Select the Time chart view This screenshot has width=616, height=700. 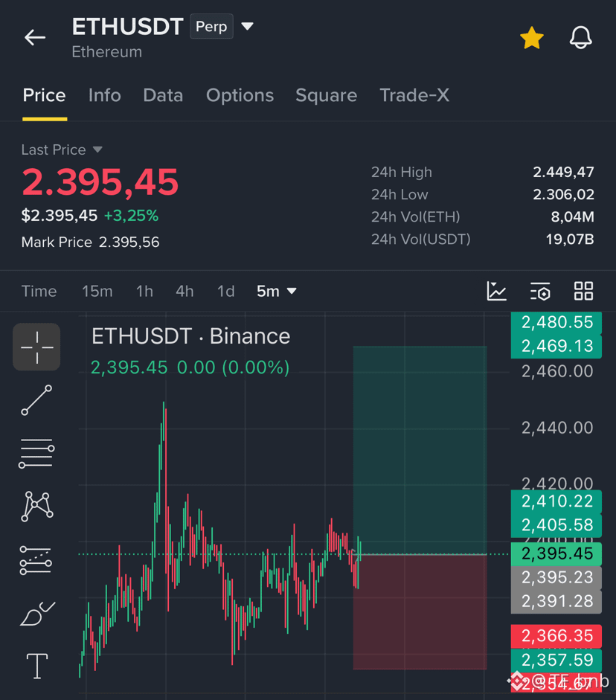click(39, 291)
